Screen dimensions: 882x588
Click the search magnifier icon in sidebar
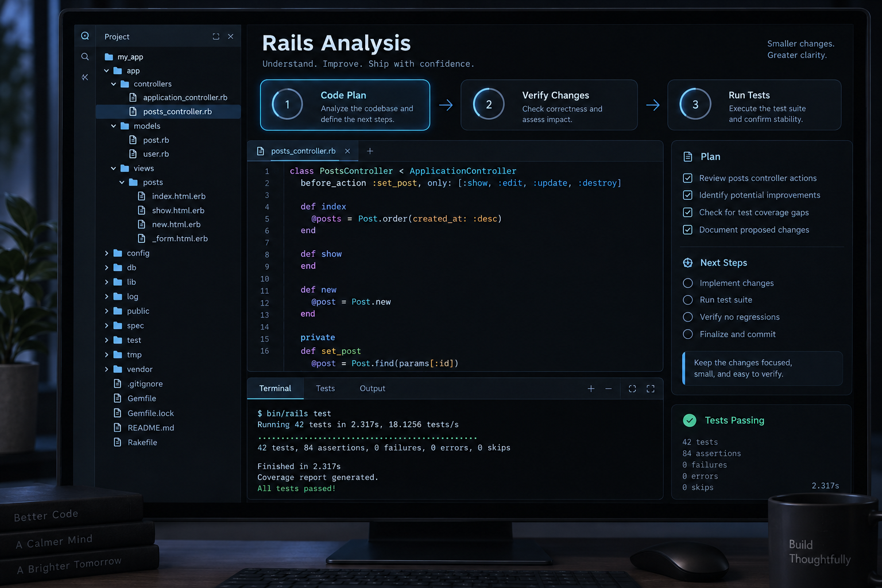[x=85, y=56]
